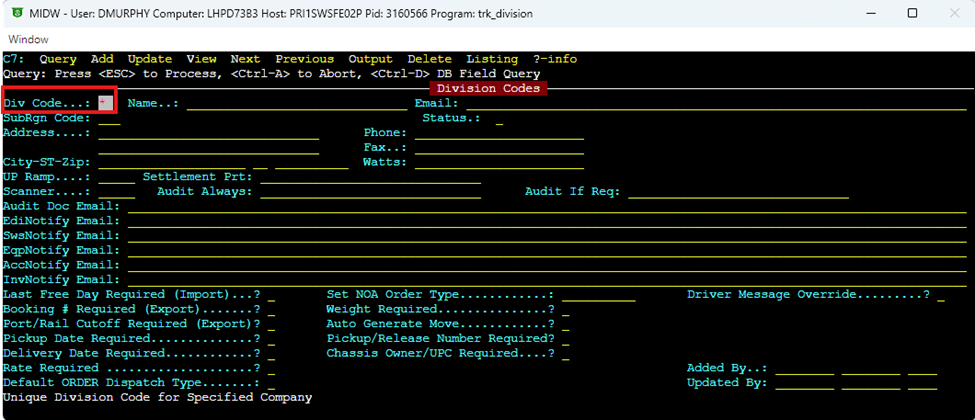Click the EdiNotify Email field
Image resolution: width=975 pixels, height=420 pixels.
tap(547, 221)
